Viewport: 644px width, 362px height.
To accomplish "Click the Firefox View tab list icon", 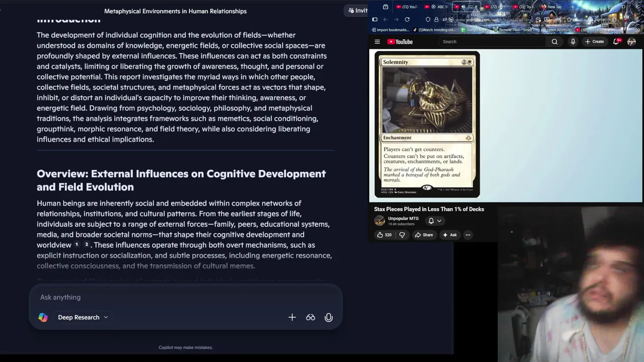I will tap(385, 7).
